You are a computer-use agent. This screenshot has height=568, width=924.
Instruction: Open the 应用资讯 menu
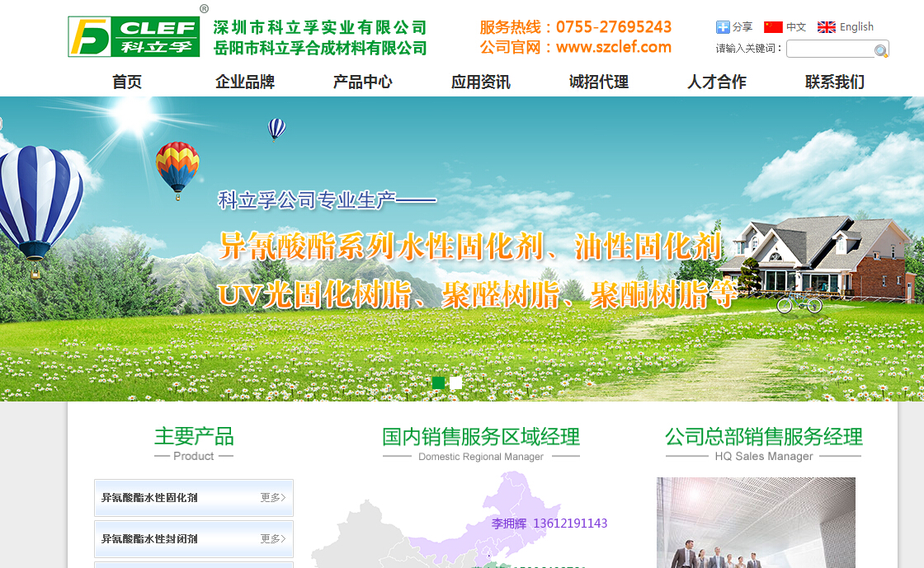481,82
